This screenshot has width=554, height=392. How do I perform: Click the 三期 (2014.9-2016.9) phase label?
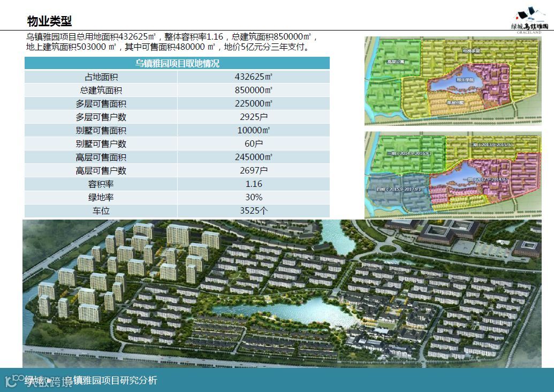[409, 153]
